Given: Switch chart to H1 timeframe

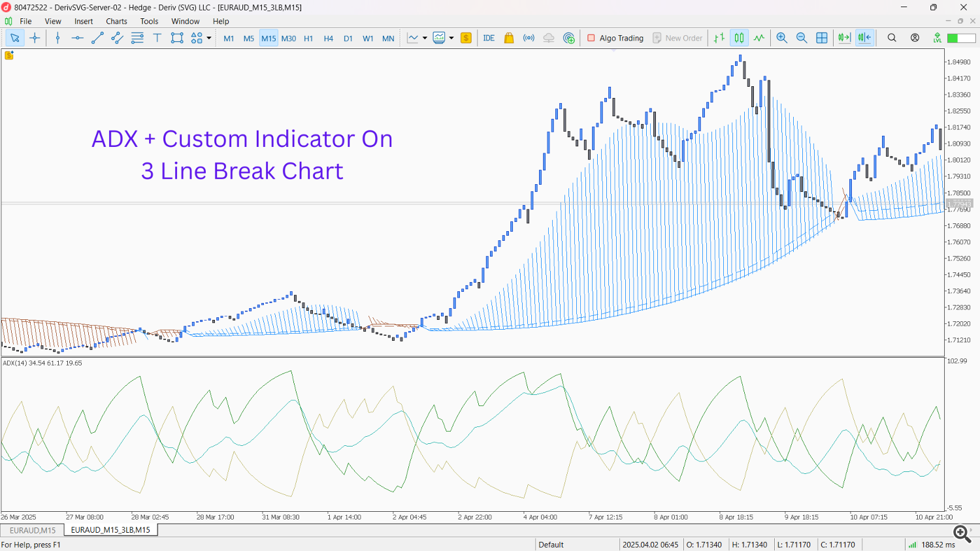Looking at the screenshot, I should click(308, 39).
